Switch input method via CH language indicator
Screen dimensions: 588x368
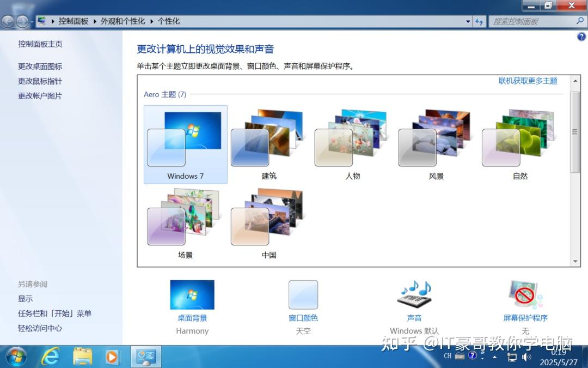tap(448, 357)
